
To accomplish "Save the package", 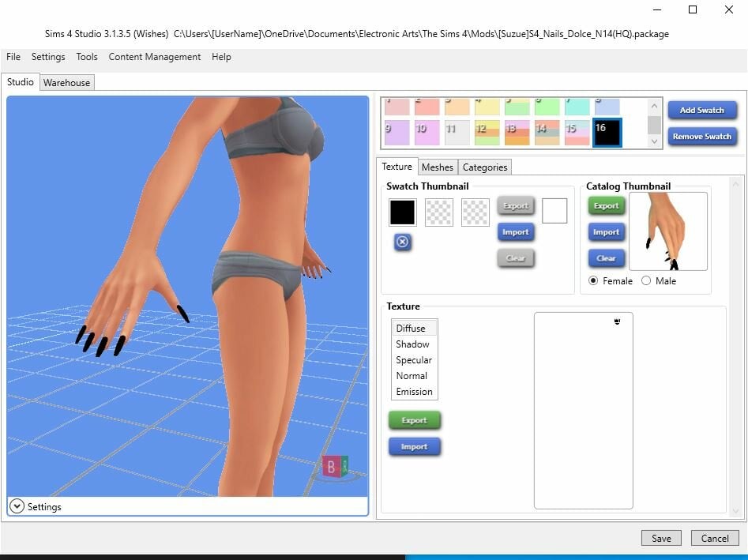I will [661, 538].
